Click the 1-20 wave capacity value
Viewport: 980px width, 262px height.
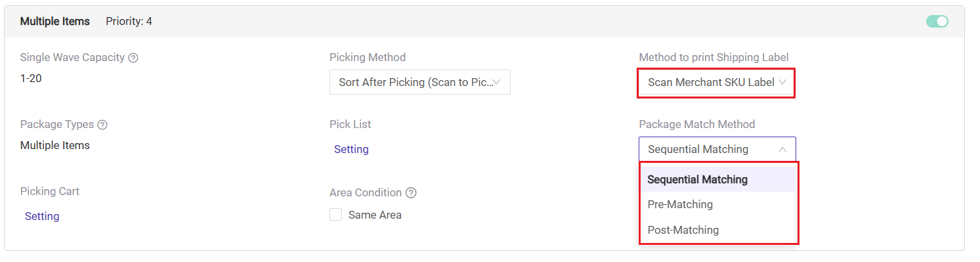tap(32, 78)
